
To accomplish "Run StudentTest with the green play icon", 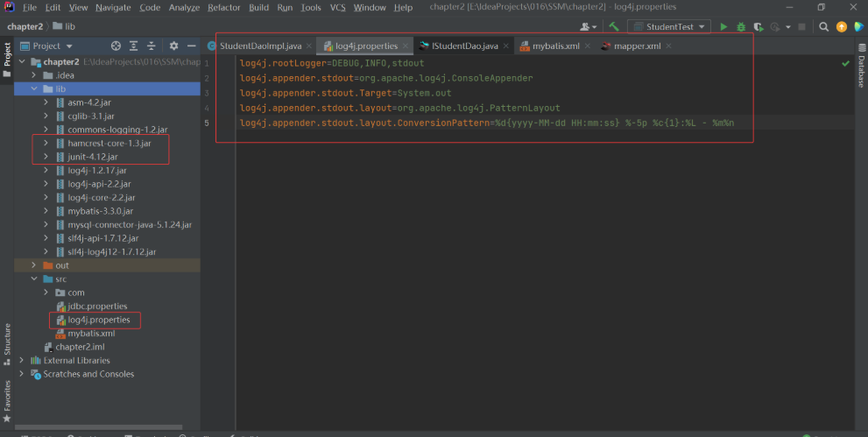I will [723, 26].
